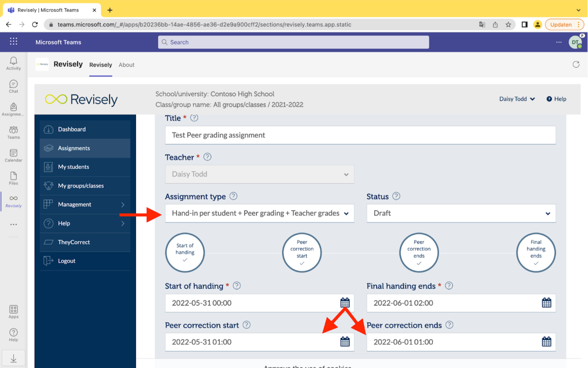The height and width of the screenshot is (368, 588).
Task: Open calendar picker for Start of handing
Action: coord(345,303)
